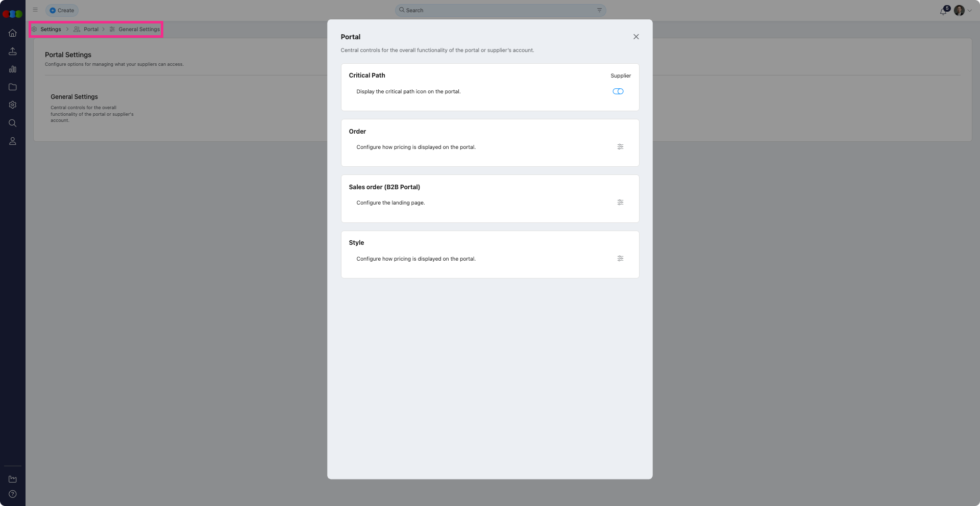Screen dimensions: 980x506
Task: Open the user profile icon in sidebar
Action: 13,141
